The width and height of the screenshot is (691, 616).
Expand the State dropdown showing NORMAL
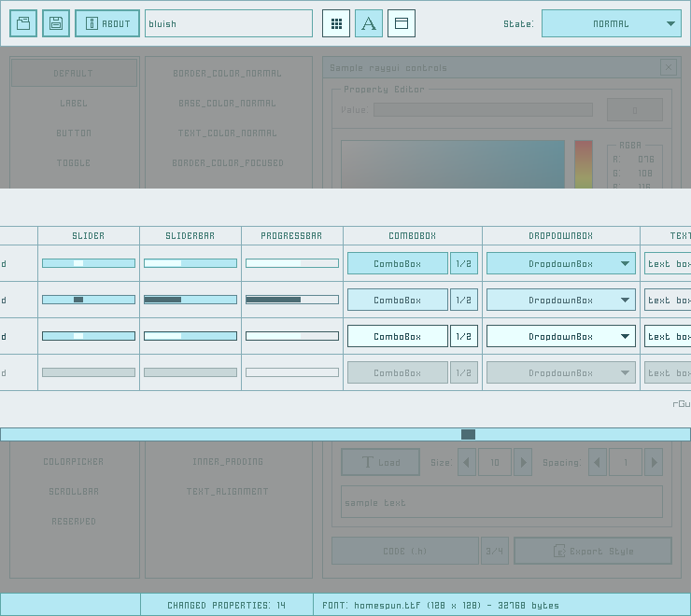pos(612,23)
